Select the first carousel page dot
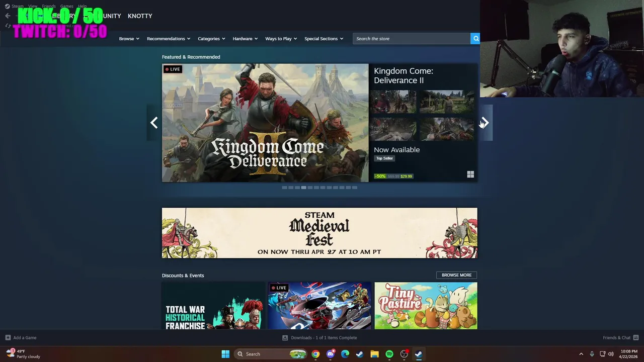 point(284,188)
